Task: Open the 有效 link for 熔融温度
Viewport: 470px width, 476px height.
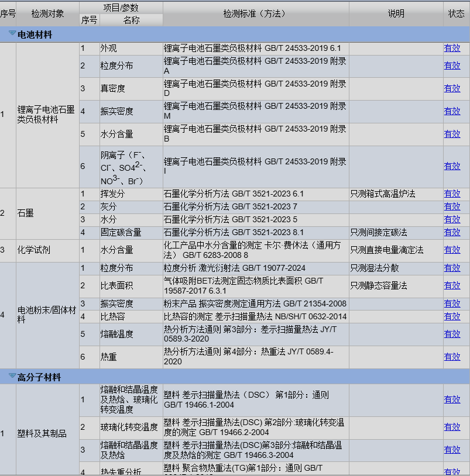Action: [x=452, y=334]
